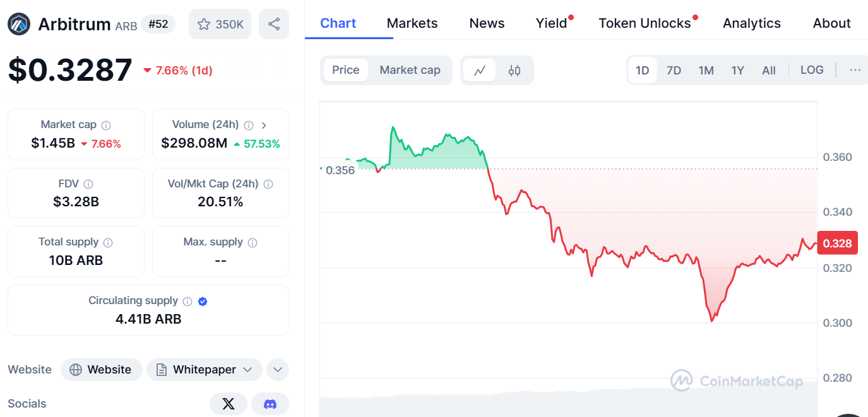
Task: Click the Volume (24h) arrow link
Action: [264, 125]
